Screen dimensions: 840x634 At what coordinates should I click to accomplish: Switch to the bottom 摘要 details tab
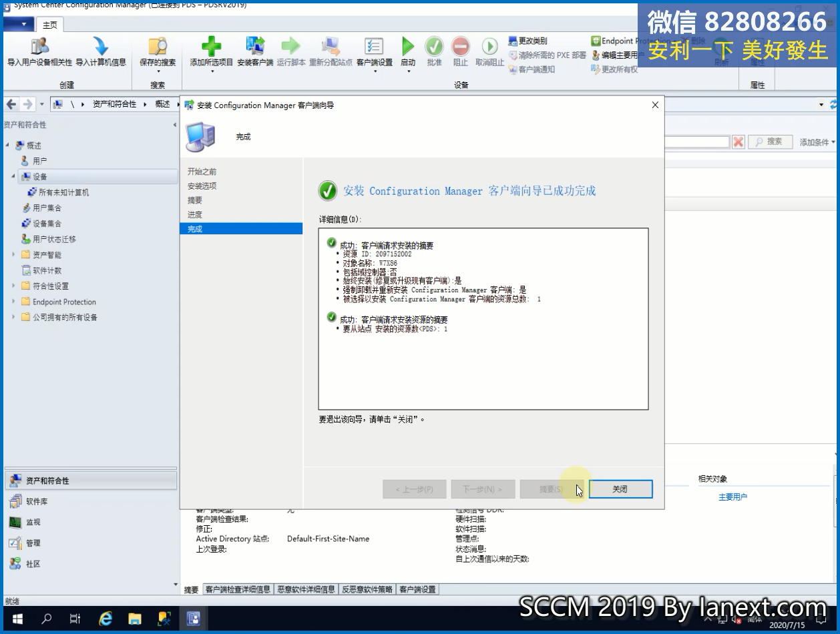click(x=192, y=589)
